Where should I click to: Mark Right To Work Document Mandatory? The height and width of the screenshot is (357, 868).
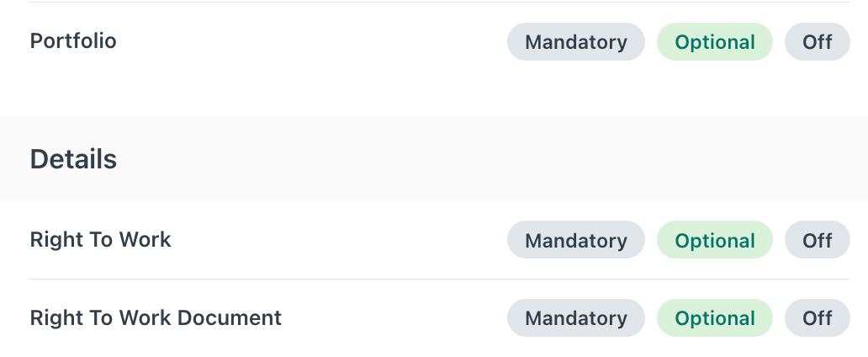pos(575,318)
